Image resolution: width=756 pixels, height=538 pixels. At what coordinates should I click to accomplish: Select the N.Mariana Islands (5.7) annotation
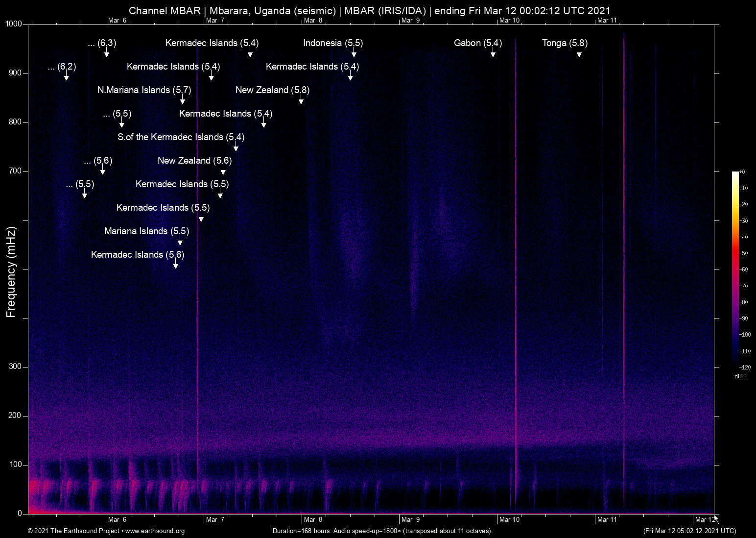click(x=144, y=90)
